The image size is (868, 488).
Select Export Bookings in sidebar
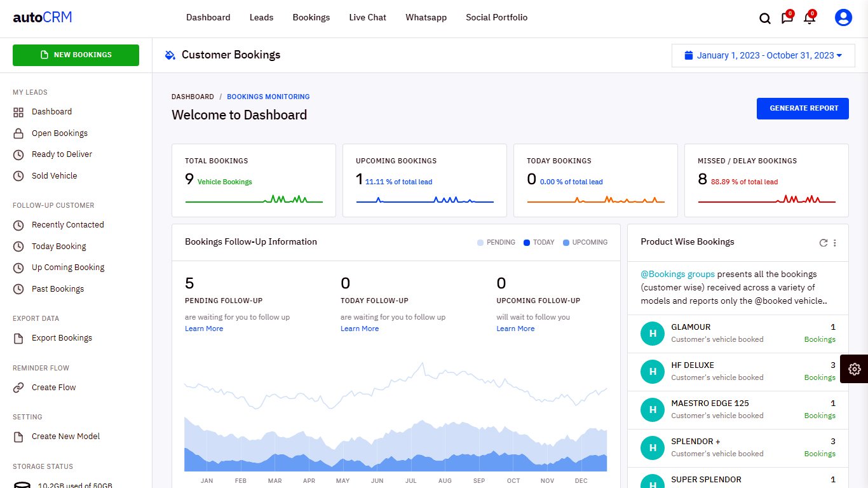(x=62, y=338)
